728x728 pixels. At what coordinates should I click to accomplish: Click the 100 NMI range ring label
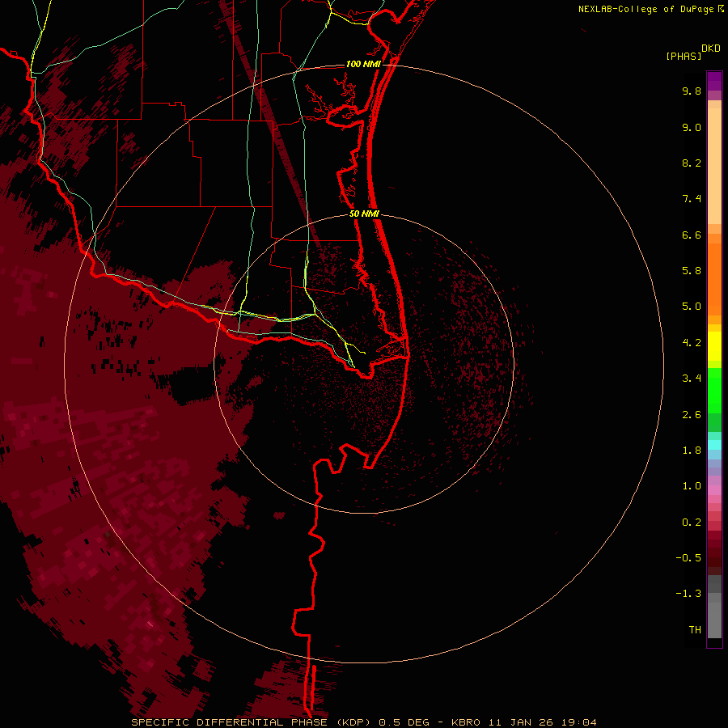(x=363, y=64)
